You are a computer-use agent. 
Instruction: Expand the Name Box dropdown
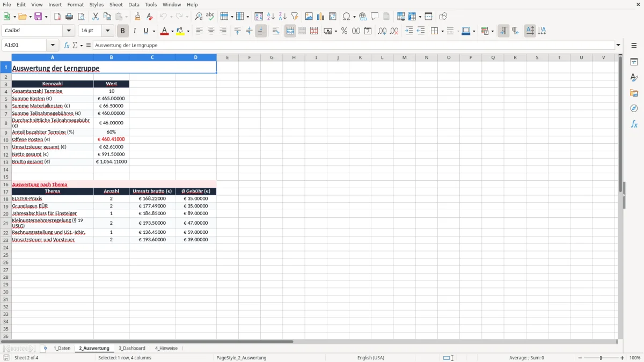(x=53, y=45)
